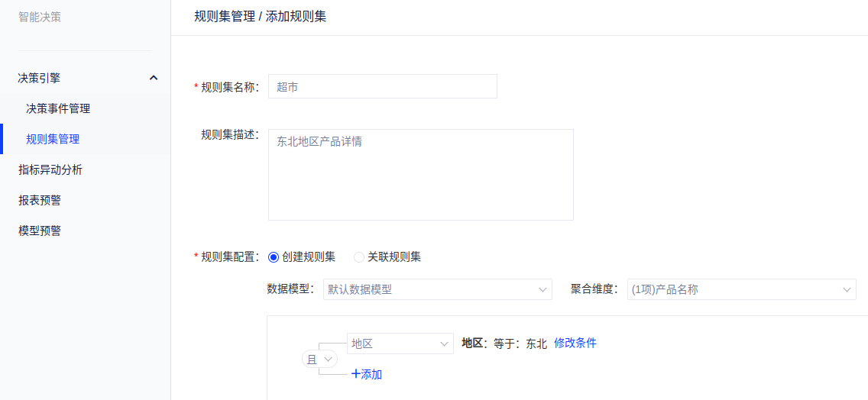Expand the 聚合维度 dropdown arrow

pyautogui.click(x=847, y=289)
